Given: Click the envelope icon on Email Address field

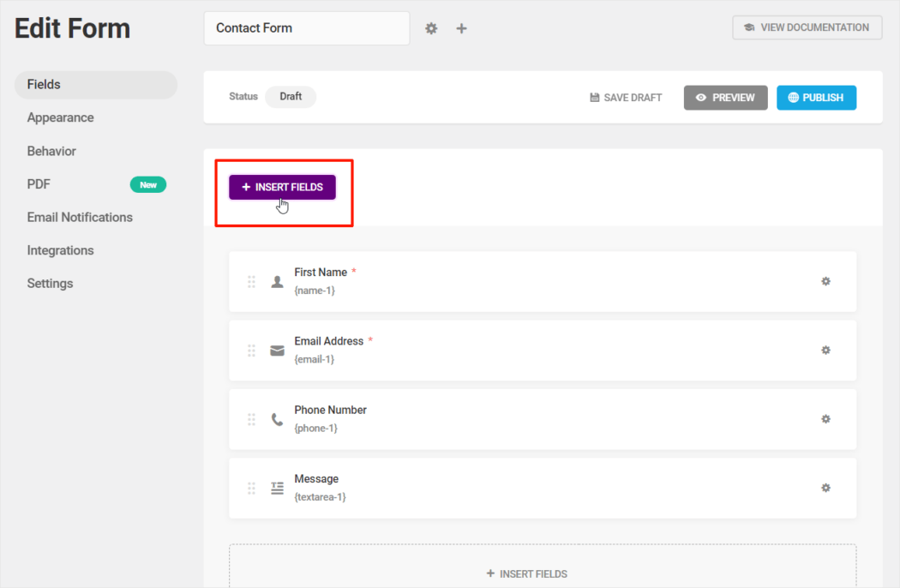Looking at the screenshot, I should click(277, 350).
